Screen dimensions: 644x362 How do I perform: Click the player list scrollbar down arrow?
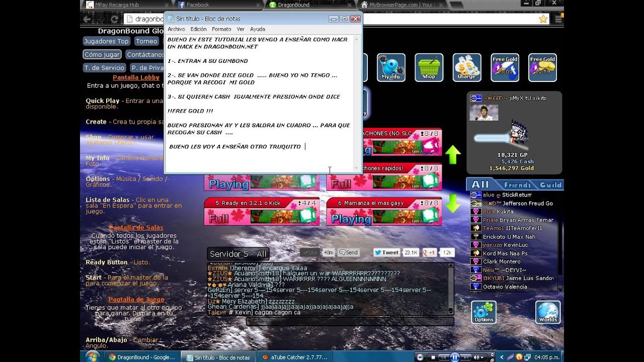560,289
